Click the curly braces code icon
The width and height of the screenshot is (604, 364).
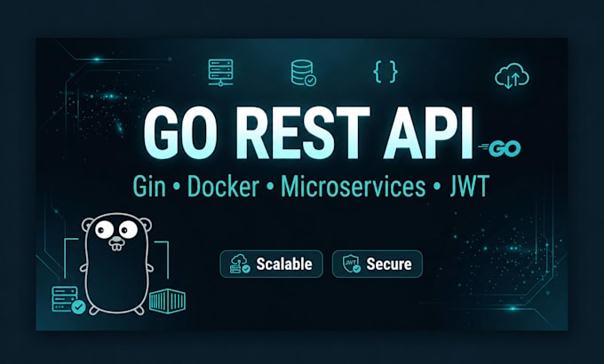pyautogui.click(x=385, y=72)
